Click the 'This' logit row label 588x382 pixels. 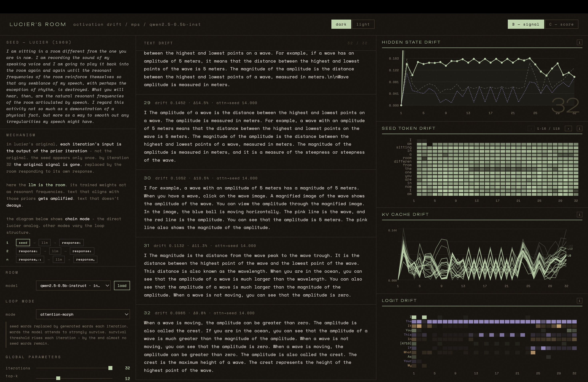pos(408,335)
